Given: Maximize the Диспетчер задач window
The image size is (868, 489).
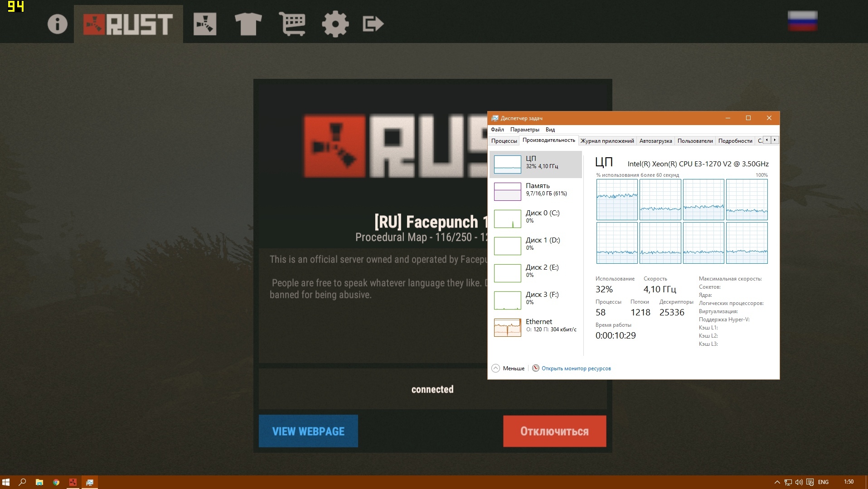Looking at the screenshot, I should tap(748, 118).
